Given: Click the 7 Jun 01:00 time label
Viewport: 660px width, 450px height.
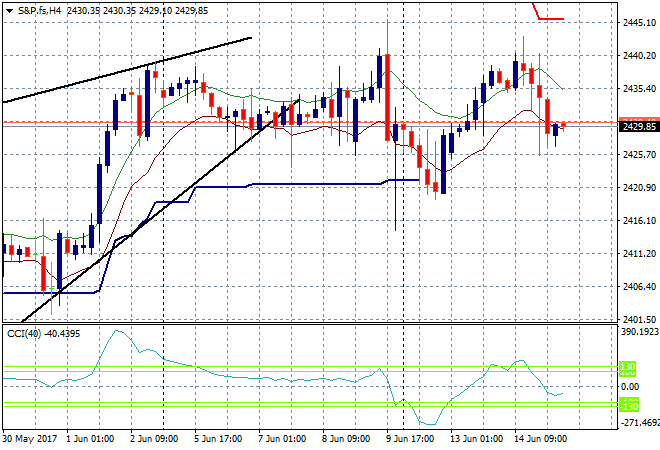Looking at the screenshot, I should [x=282, y=439].
